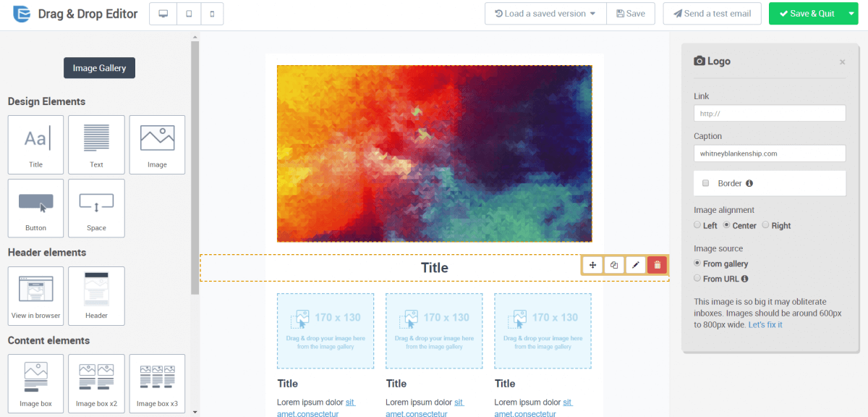Switch to desktop preview monitor icon
This screenshot has width=868, height=417.
pos(163,14)
